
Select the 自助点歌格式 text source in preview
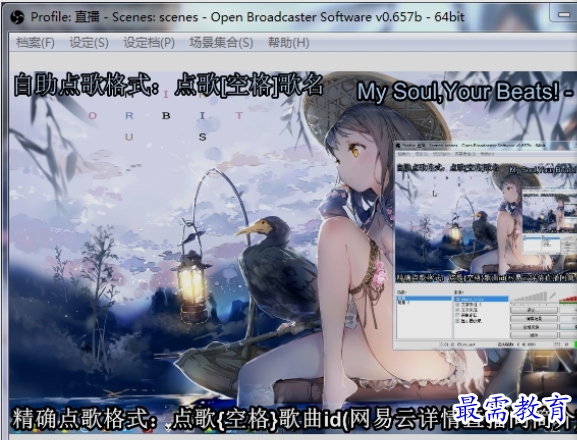(x=169, y=85)
